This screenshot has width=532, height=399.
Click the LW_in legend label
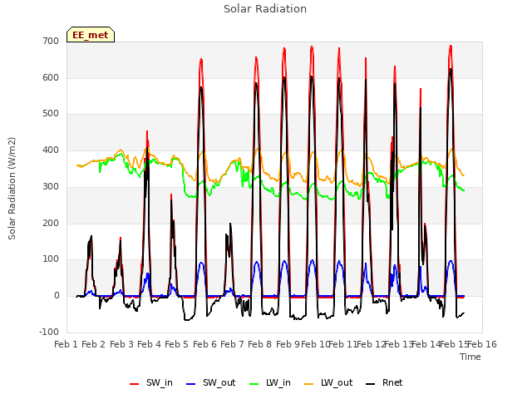pos(278,382)
